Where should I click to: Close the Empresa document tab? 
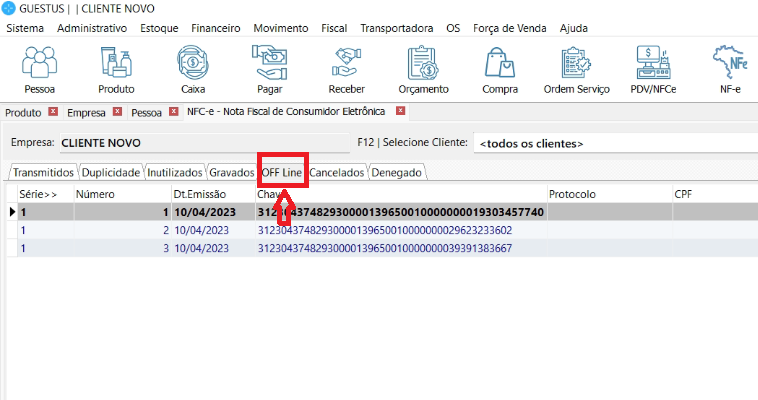117,112
